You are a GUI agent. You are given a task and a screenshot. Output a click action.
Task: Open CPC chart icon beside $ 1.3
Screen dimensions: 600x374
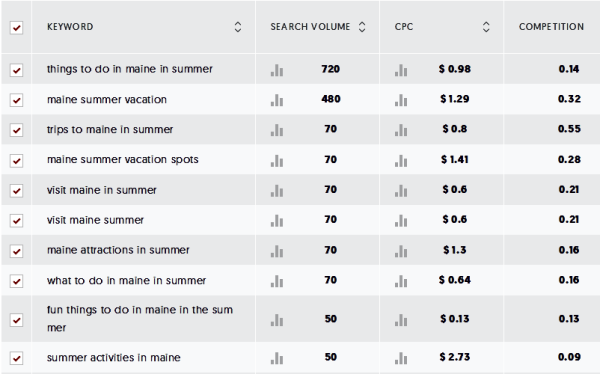(401, 251)
